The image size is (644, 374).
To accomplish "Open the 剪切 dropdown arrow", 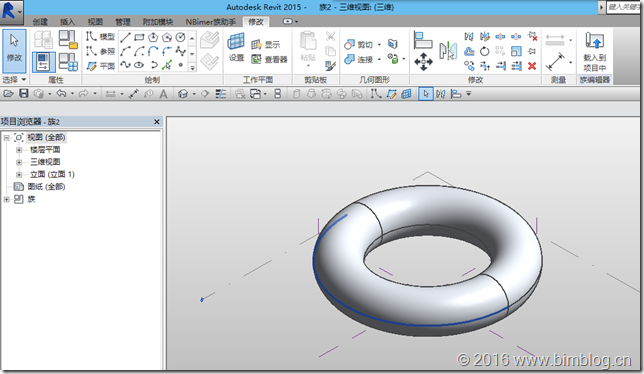I will (x=379, y=44).
